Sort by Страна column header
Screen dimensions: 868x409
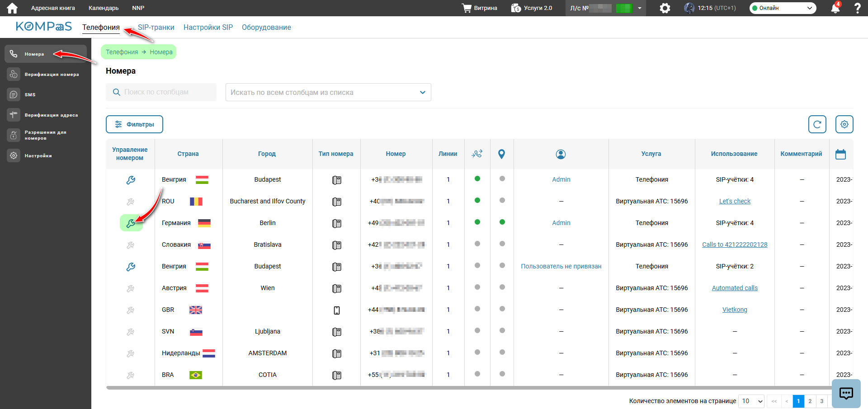188,154
